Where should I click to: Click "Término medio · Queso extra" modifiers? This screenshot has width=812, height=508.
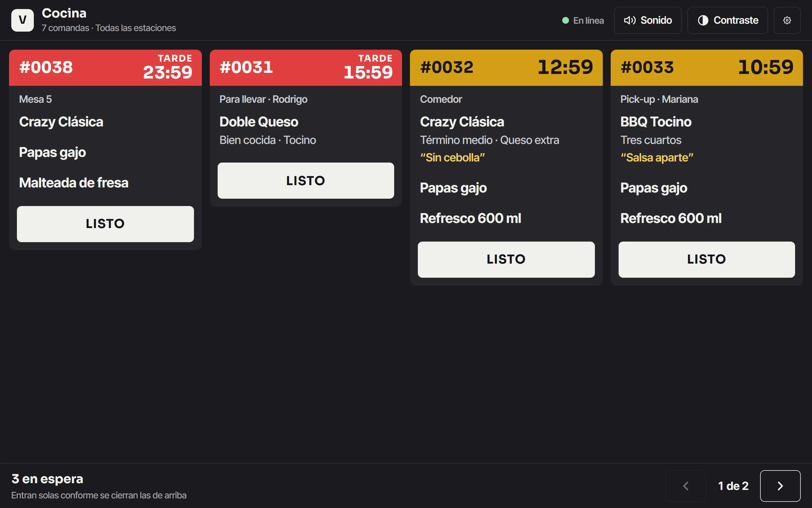click(489, 140)
